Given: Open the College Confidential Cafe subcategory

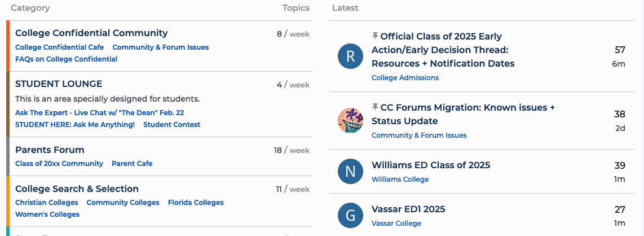Looking at the screenshot, I should pyautogui.click(x=59, y=47).
